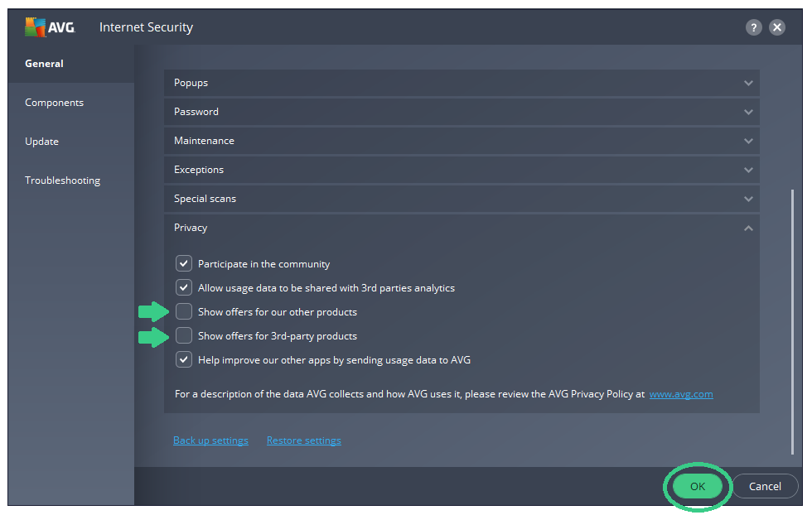Click the Password section header label
Screen dimensions: 812x515
pyautogui.click(x=196, y=112)
